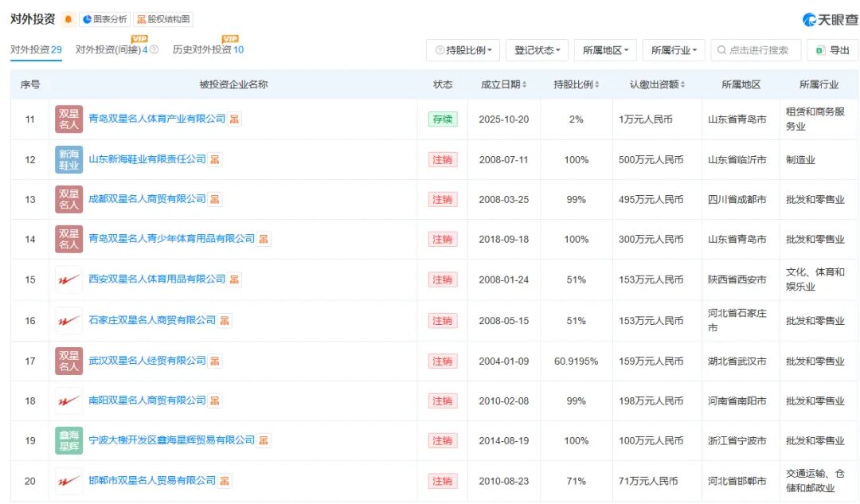Screen dimensions: 860x504
Task: Sort by 认缴出资额 column header
Action: point(657,84)
